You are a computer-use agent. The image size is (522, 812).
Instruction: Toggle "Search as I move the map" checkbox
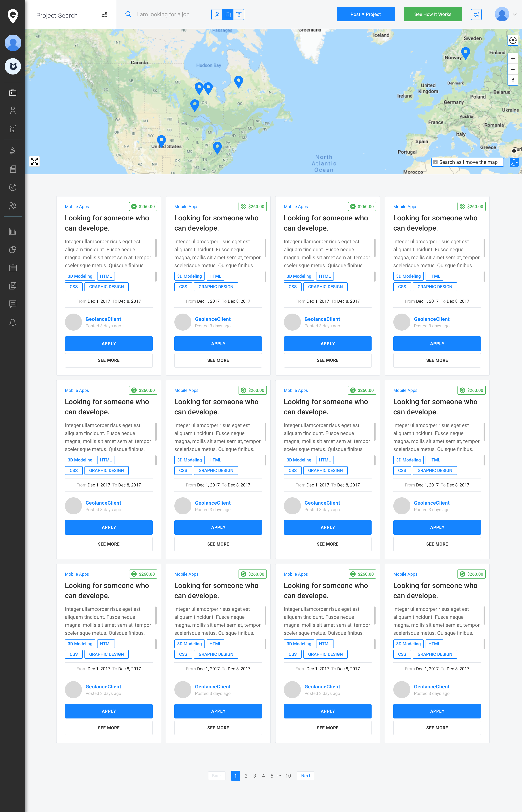[x=436, y=162]
